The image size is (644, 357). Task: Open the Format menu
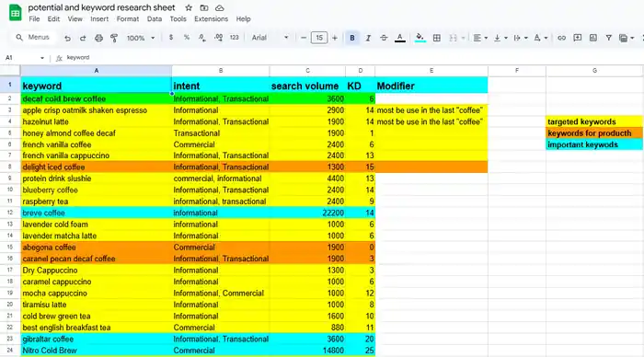(127, 19)
